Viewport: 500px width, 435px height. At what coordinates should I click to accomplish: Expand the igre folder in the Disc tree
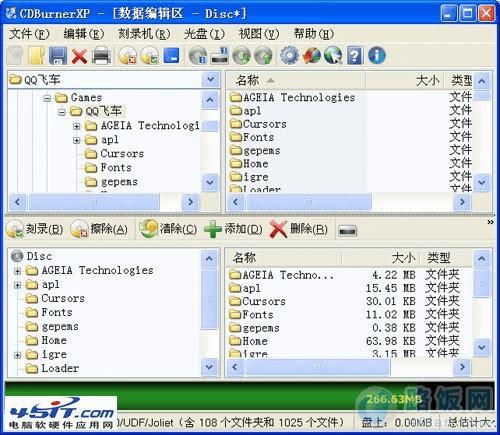tap(17, 355)
